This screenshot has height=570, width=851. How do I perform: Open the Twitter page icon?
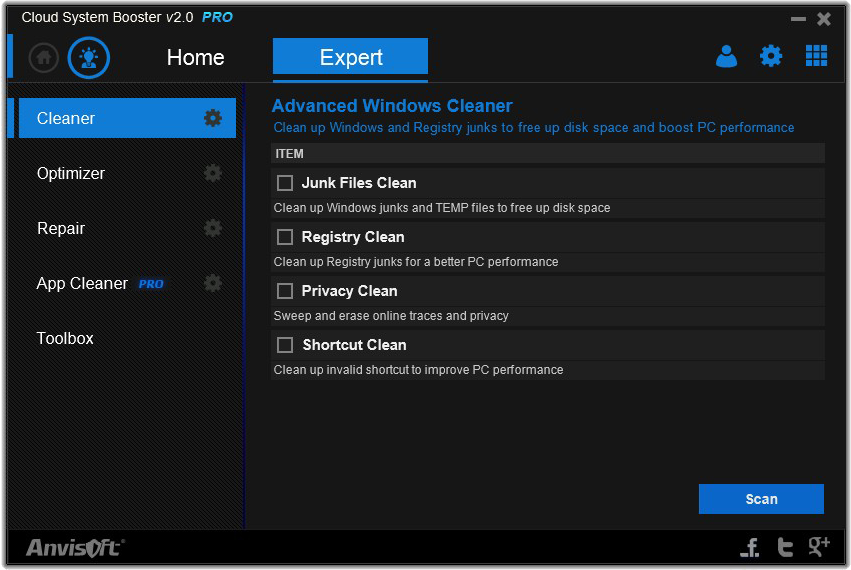(785, 546)
